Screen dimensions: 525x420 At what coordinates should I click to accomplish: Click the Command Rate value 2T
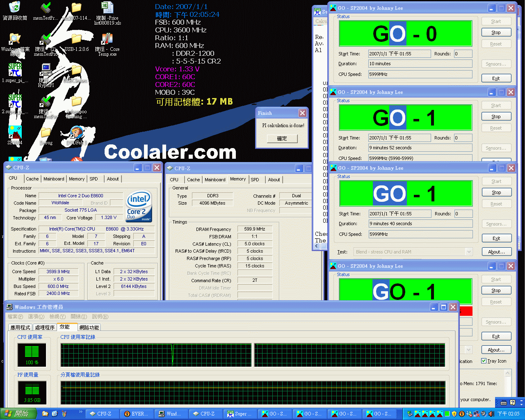point(255,281)
